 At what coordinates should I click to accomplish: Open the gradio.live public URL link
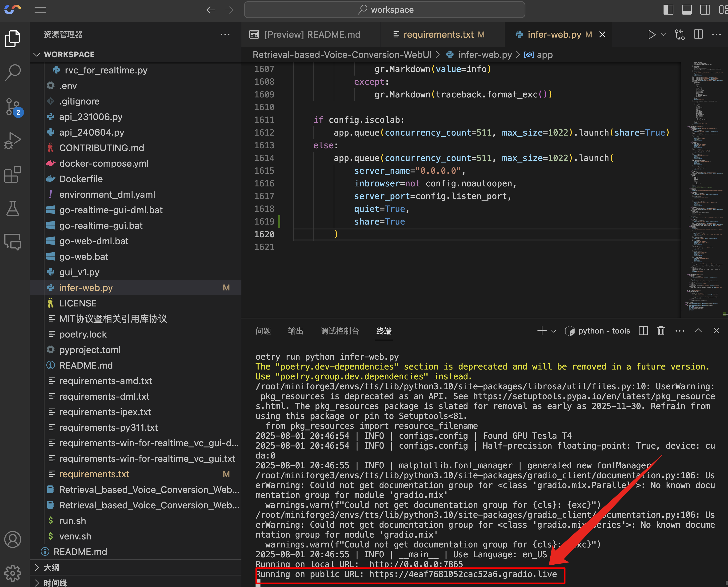click(x=463, y=574)
